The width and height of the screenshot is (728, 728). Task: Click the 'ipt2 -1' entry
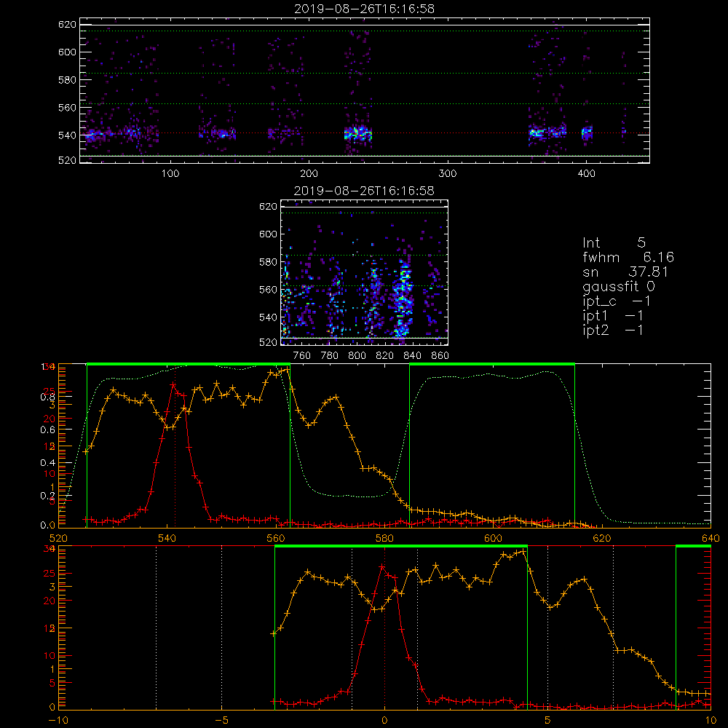pyautogui.click(x=613, y=330)
